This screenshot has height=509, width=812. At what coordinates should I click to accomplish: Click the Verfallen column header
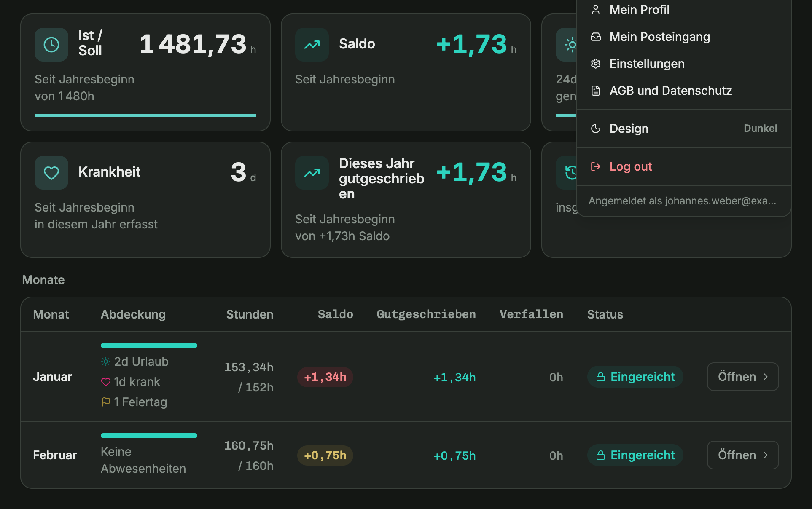click(531, 314)
